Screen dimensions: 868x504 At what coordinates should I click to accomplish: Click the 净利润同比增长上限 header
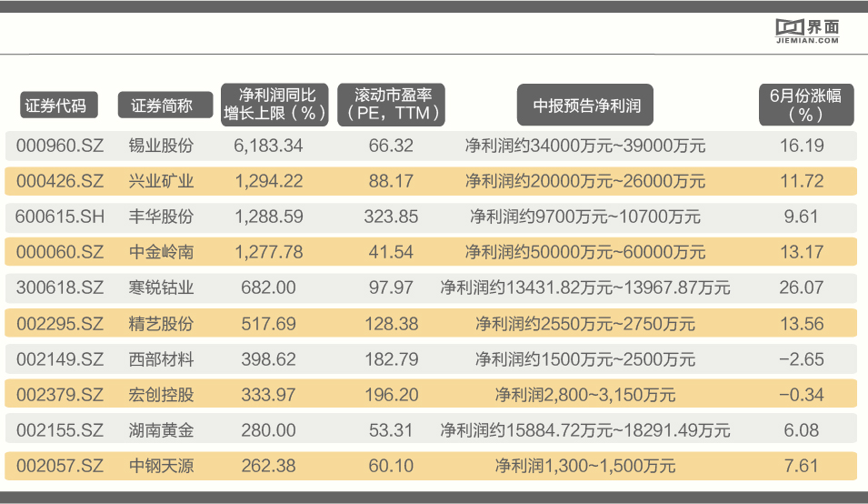click(x=274, y=105)
